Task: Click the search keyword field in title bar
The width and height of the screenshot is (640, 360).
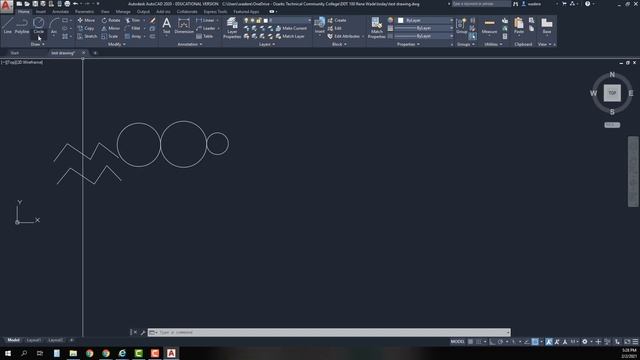Action: [481, 4]
